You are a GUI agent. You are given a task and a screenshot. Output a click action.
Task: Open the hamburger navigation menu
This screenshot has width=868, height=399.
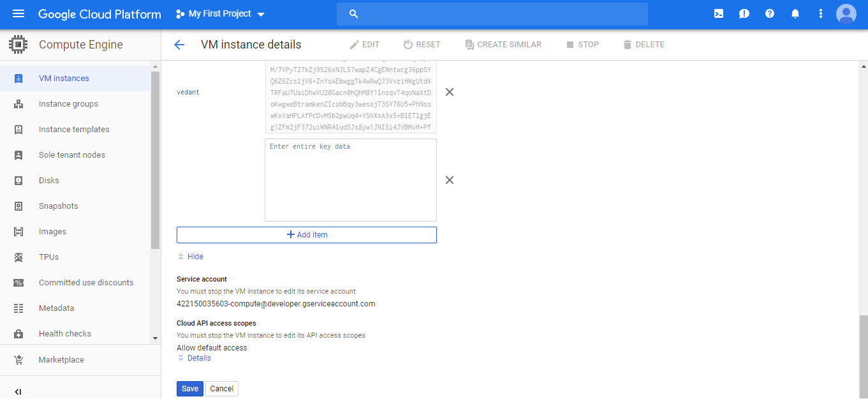click(18, 13)
